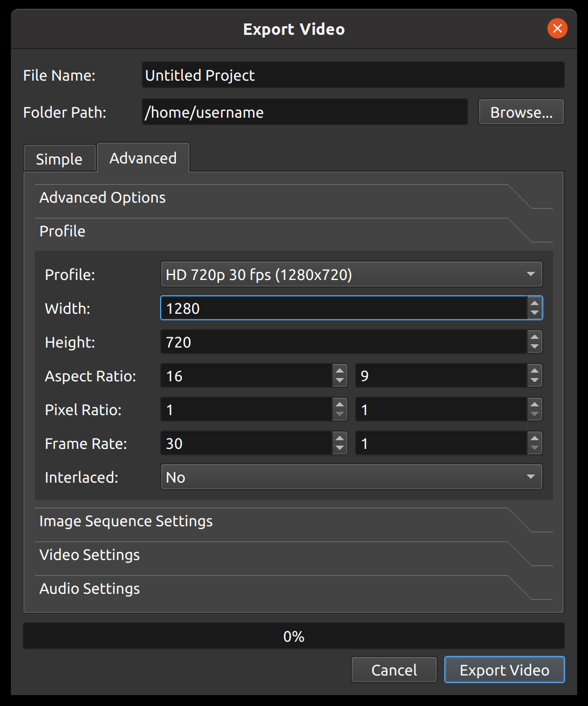Select the Folder Path text field

pos(304,112)
